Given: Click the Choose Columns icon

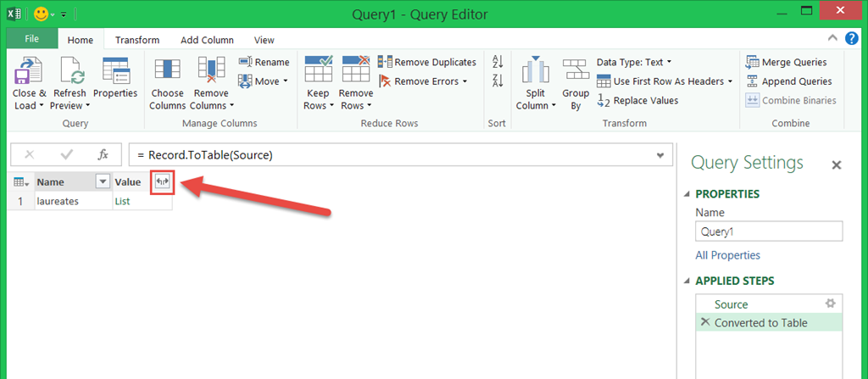Looking at the screenshot, I should [167, 71].
